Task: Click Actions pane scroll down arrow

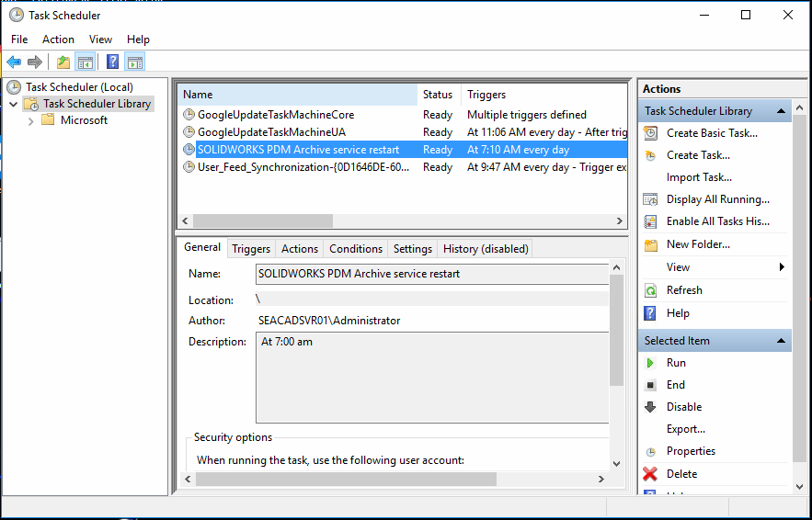Action: pos(799,486)
